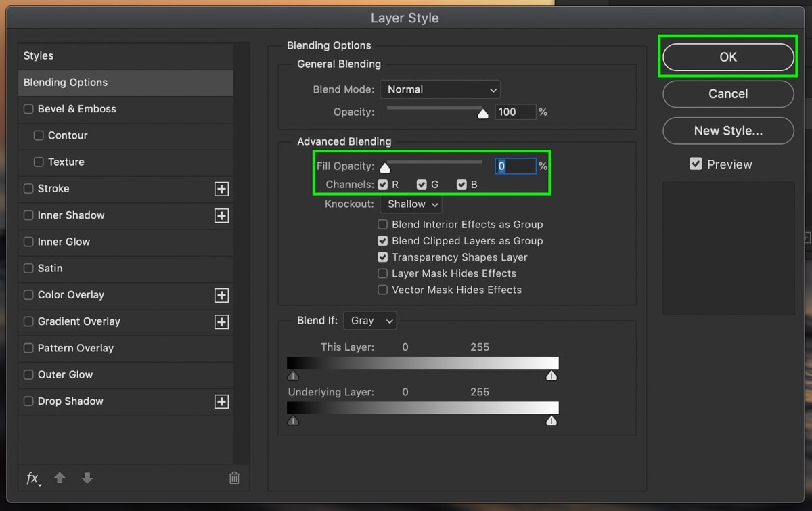Screen dimensions: 812x511
Task: Move effect down with the down arrow icon
Action: [87, 478]
